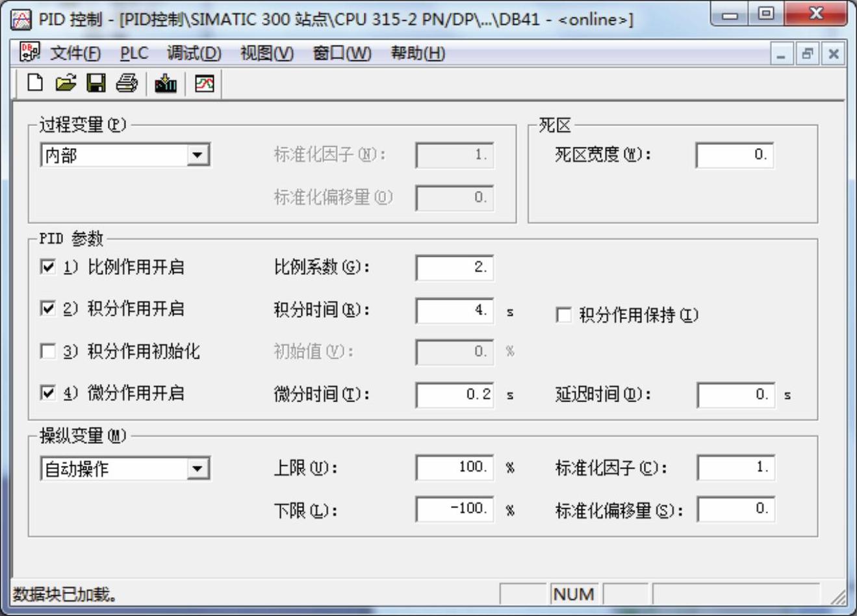Click the Save floppy disk icon

coord(96,83)
